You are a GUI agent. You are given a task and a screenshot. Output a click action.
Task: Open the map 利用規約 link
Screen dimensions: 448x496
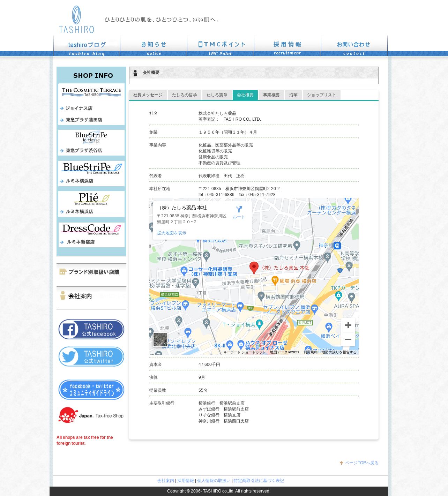(311, 352)
